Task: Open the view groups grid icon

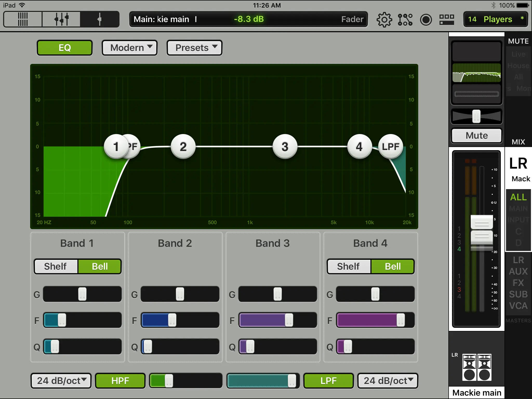Action: (447, 19)
